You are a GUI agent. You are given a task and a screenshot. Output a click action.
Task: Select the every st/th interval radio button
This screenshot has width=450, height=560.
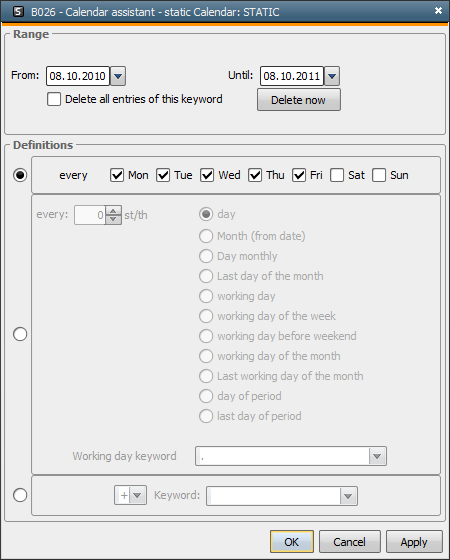(x=20, y=334)
